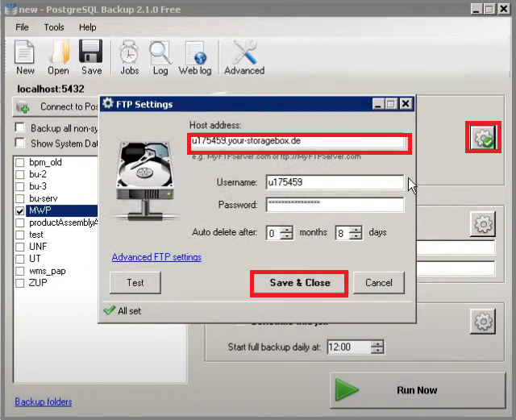The height and width of the screenshot is (420, 516).
Task: Check the ZUP database checkbox
Action: (x=20, y=283)
